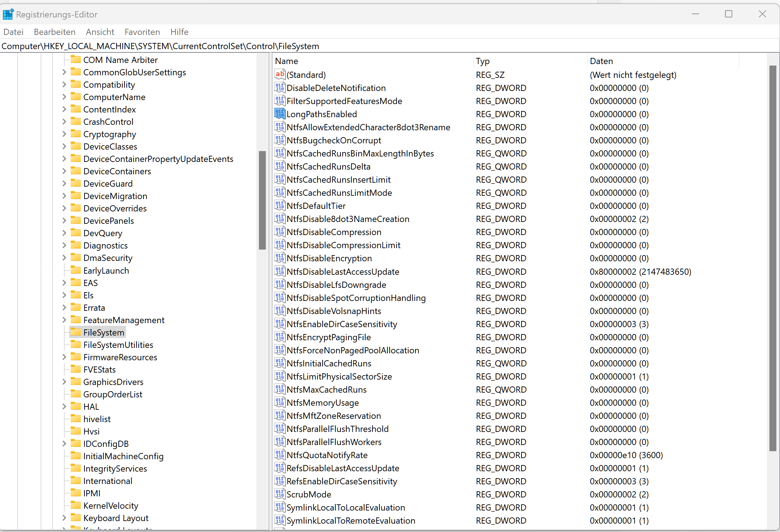The image size is (780, 532).
Task: Click the DeviceGuard folder icon
Action: (76, 183)
